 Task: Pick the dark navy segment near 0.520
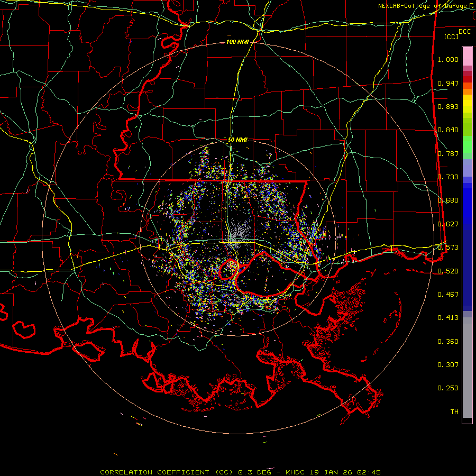point(467,267)
